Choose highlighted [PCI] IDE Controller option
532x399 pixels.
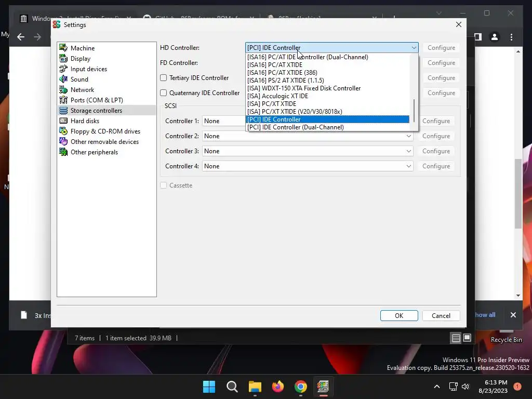[328, 119]
